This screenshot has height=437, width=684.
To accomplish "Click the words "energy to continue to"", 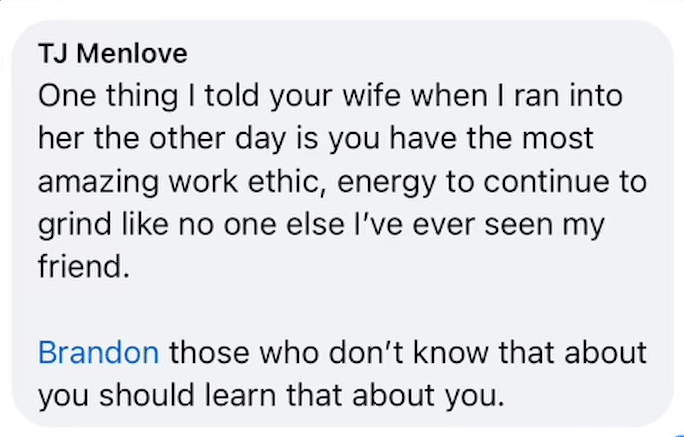I will click(492, 182).
